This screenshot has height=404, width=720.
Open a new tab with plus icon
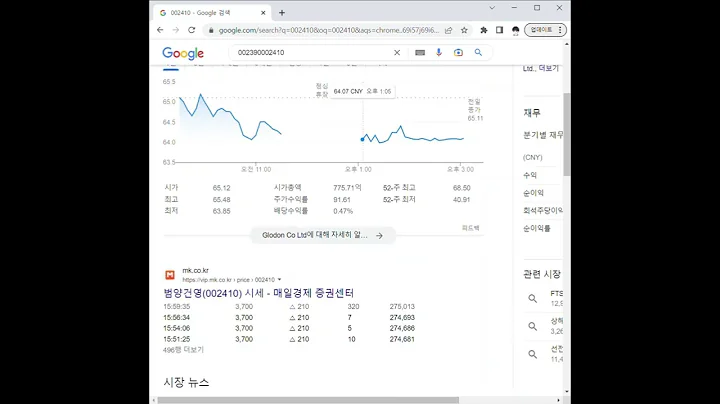click(282, 13)
